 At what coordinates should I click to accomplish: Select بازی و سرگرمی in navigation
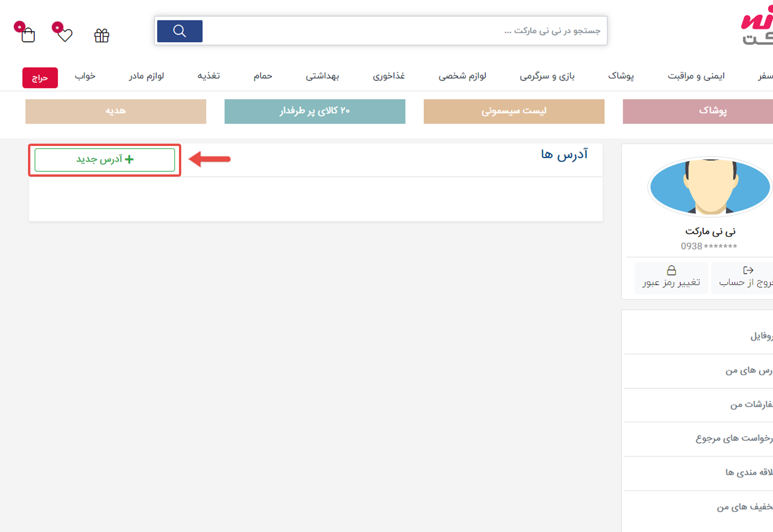[547, 76]
